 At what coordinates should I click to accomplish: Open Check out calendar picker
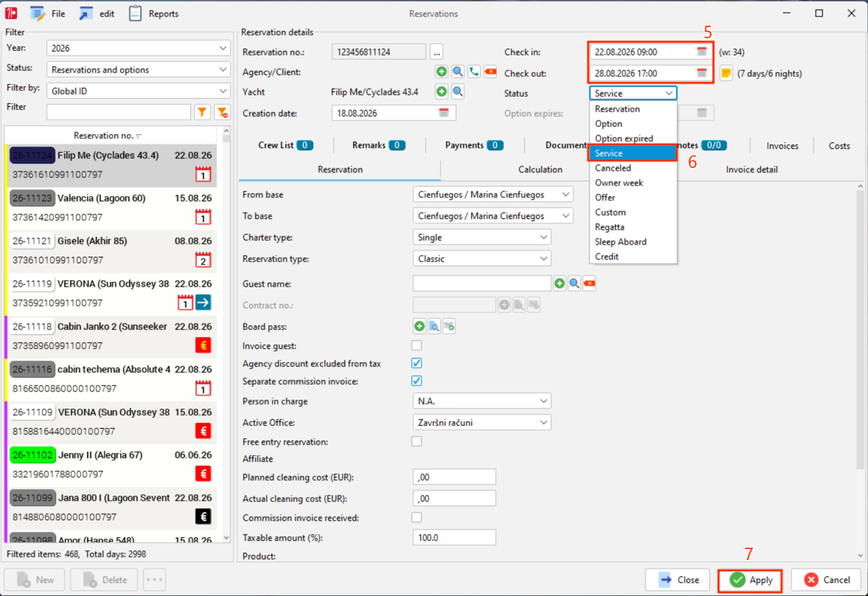coord(702,73)
